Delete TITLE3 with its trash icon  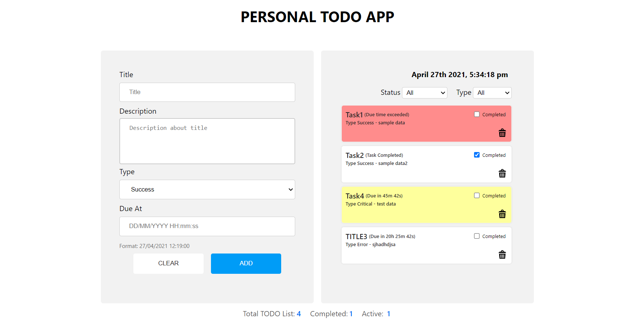pos(502,255)
